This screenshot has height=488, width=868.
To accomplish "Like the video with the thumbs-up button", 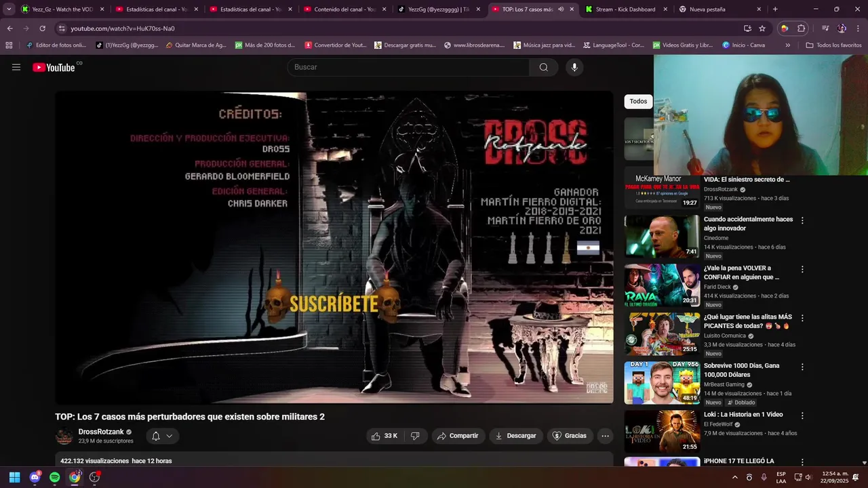I will (x=384, y=436).
